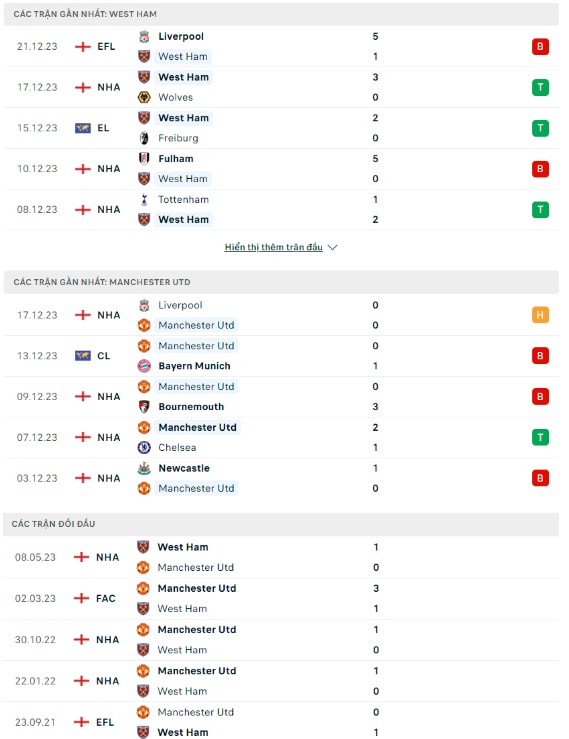The width and height of the screenshot is (569, 739).
Task: Click the Newcastle crest icon
Action: (x=144, y=468)
